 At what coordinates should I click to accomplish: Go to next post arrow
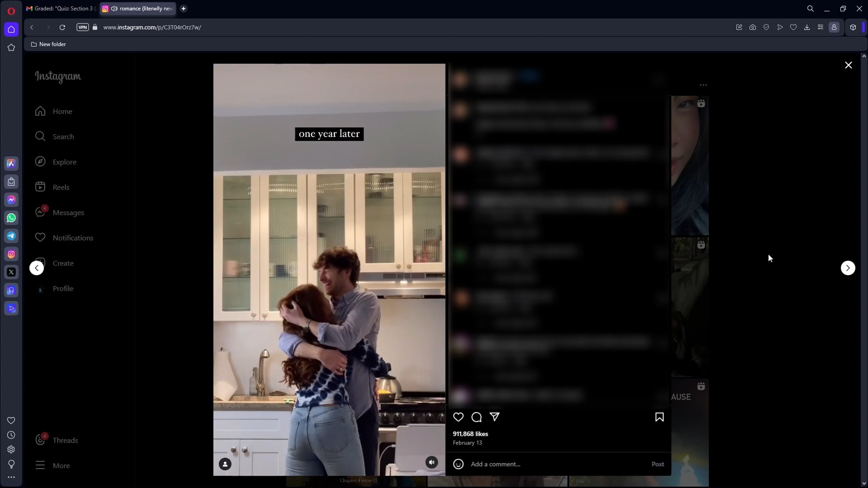coord(848,268)
